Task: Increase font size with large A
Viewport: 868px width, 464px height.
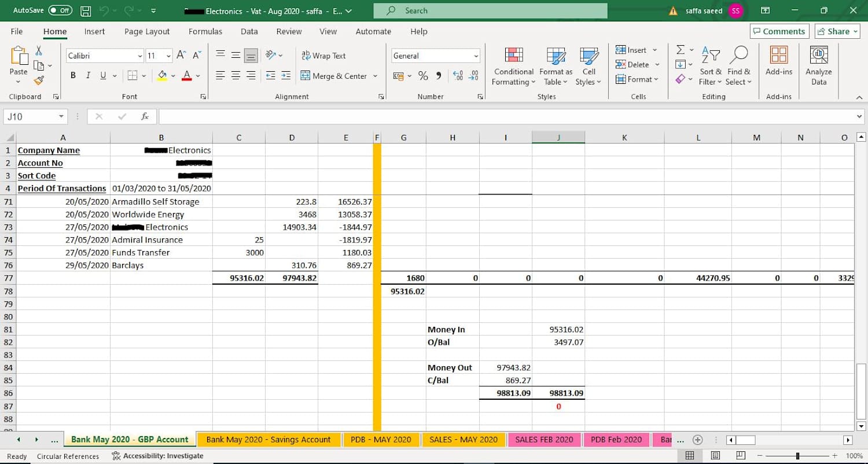Action: click(181, 55)
